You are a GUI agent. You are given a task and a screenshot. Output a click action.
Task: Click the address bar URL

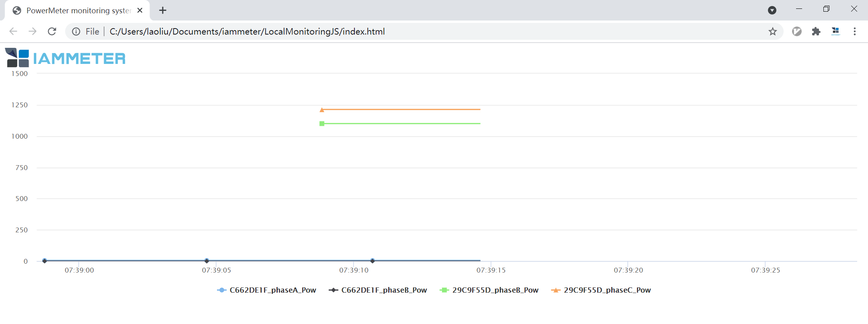click(247, 31)
